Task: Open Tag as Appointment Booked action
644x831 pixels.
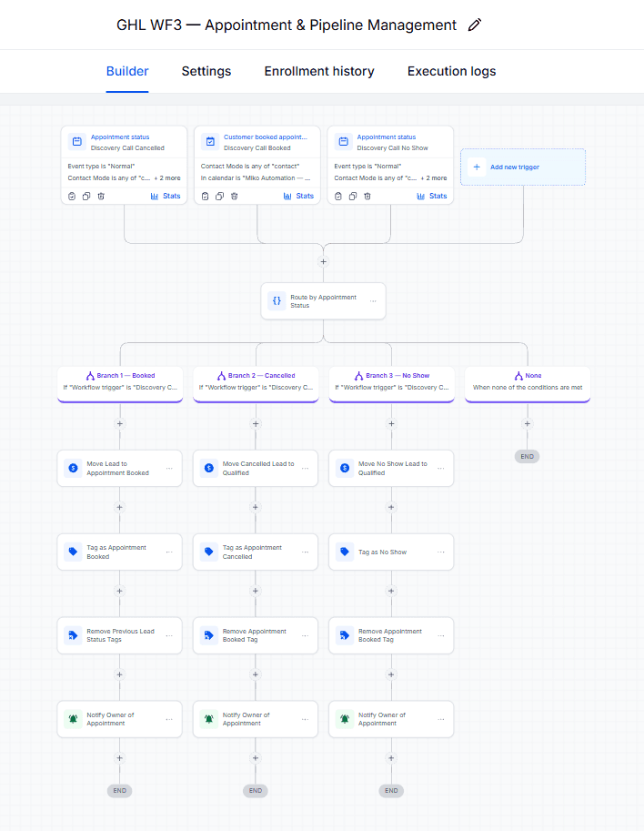Action: [x=120, y=552]
